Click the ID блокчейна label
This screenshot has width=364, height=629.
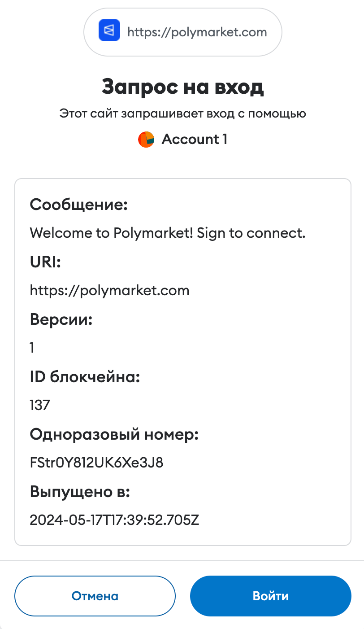[85, 377]
